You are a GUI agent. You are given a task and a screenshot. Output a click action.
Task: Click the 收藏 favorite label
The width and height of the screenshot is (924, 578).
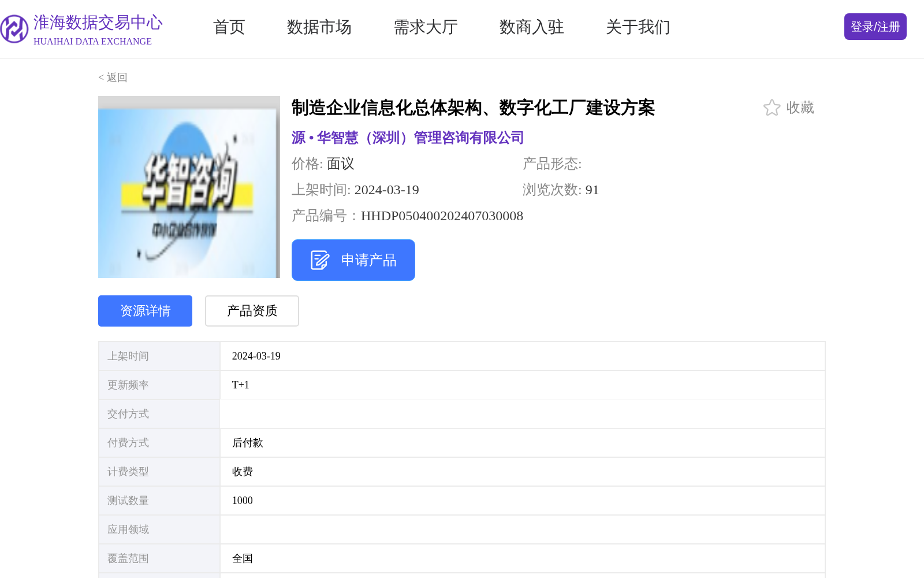[x=800, y=108]
